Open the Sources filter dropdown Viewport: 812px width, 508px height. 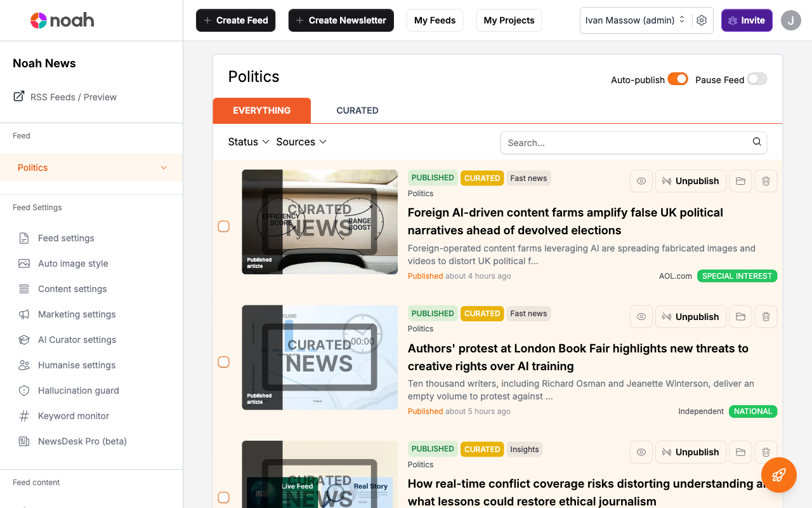point(301,142)
